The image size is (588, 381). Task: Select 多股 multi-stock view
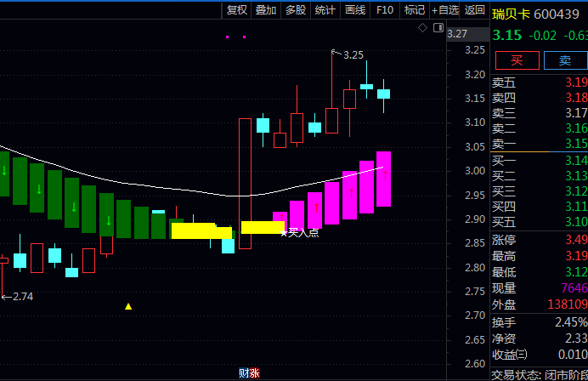(296, 10)
